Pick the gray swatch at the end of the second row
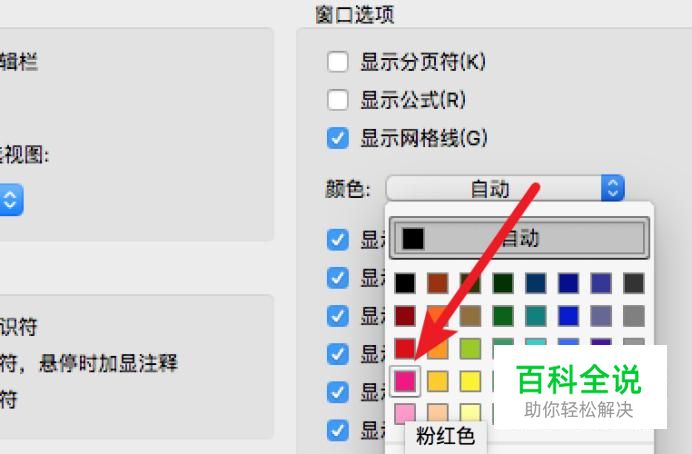692x454 pixels. [634, 316]
